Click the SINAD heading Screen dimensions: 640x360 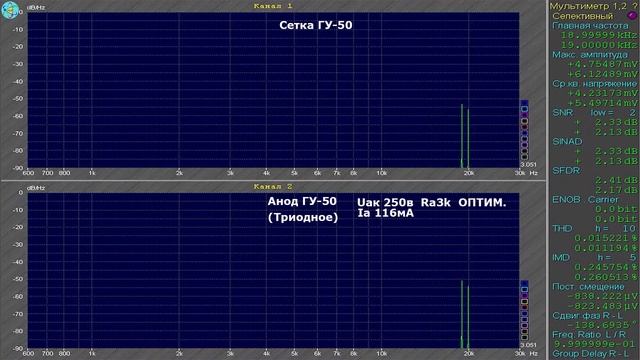pos(567,142)
